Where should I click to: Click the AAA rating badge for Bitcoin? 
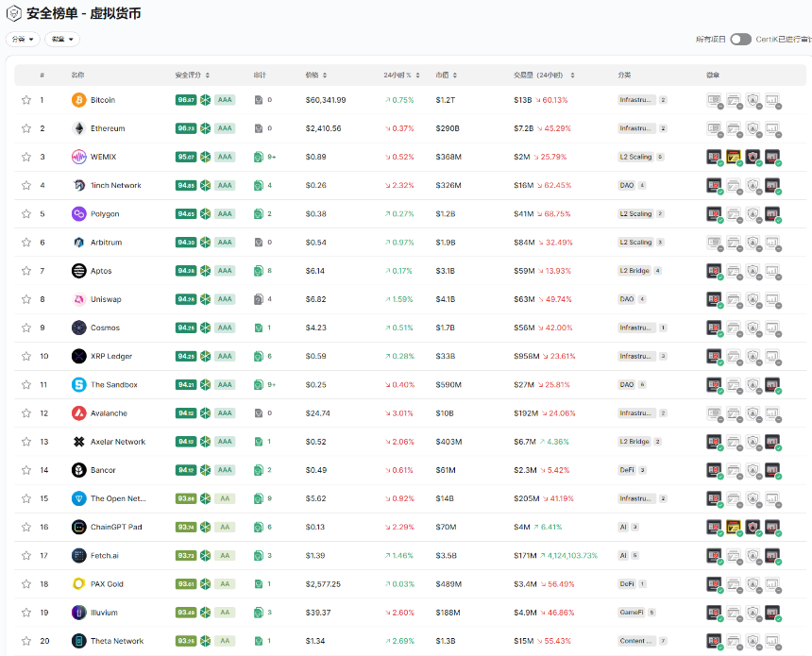coord(225,100)
